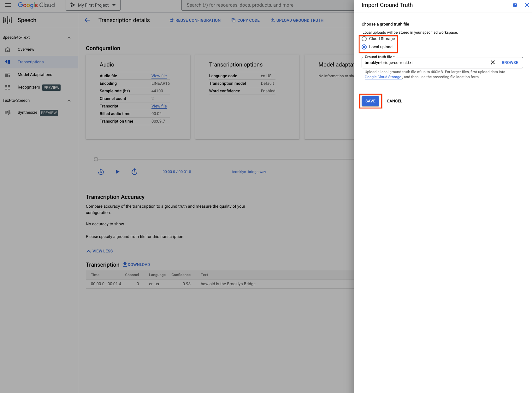Collapse the Text-to-Speech section
This screenshot has height=393, width=532.
[69, 100]
